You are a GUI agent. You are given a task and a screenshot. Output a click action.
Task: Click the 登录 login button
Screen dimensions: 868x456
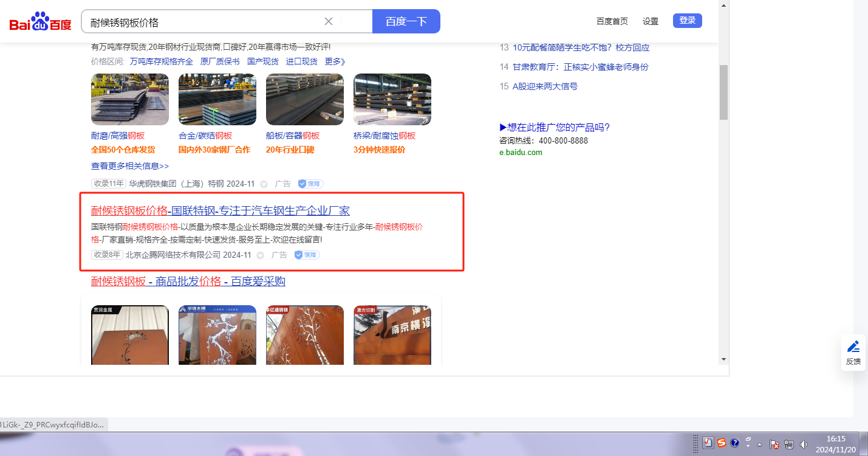[688, 21]
